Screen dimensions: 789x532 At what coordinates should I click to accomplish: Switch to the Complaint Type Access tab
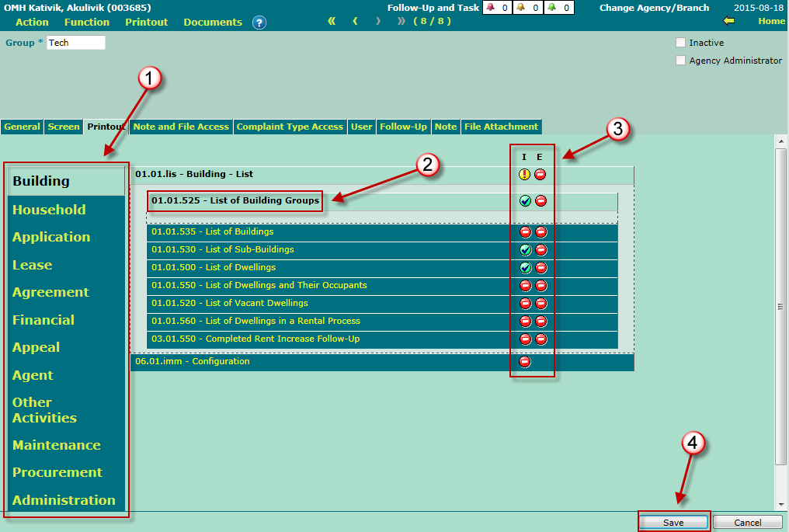tap(290, 127)
